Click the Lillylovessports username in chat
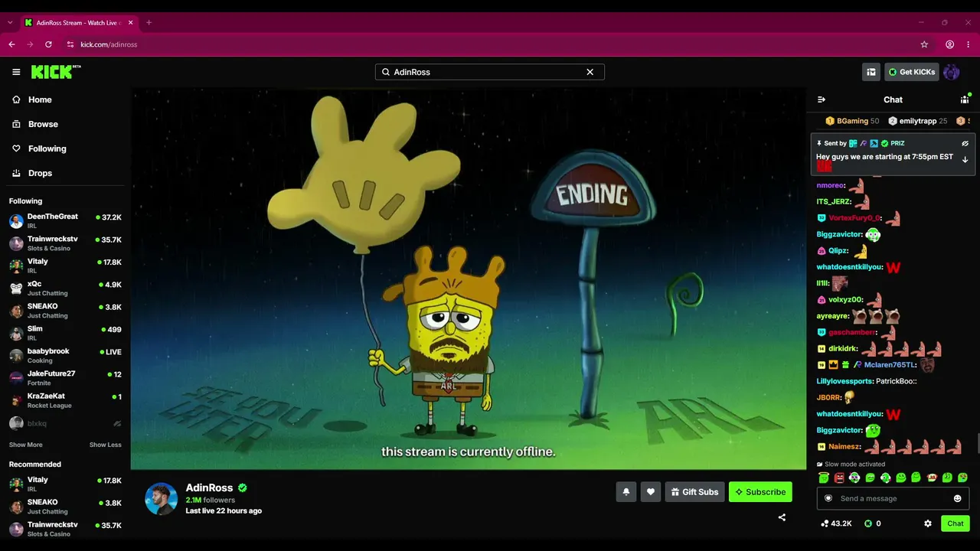Viewport: 980px width, 551px height. click(844, 381)
